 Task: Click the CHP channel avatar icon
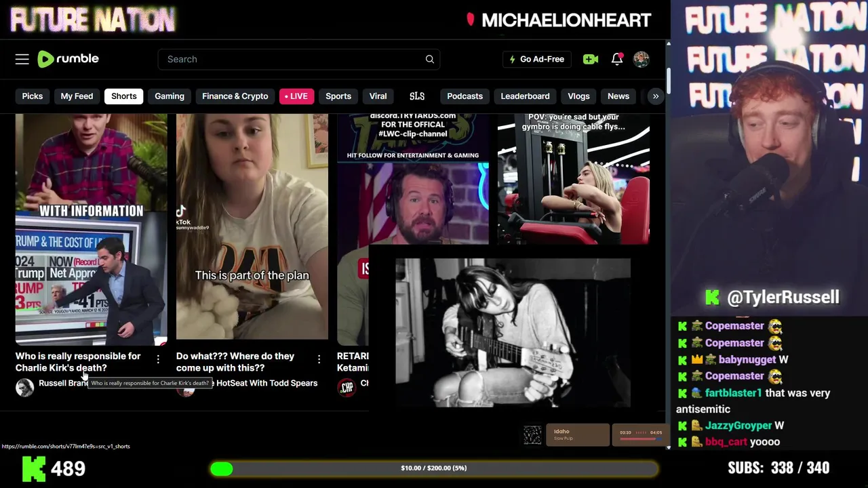pos(347,388)
